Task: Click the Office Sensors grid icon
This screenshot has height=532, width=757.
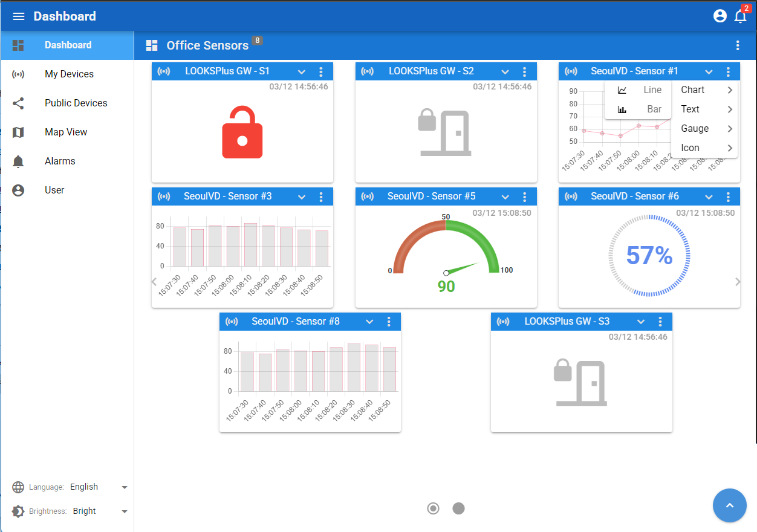Action: point(152,45)
